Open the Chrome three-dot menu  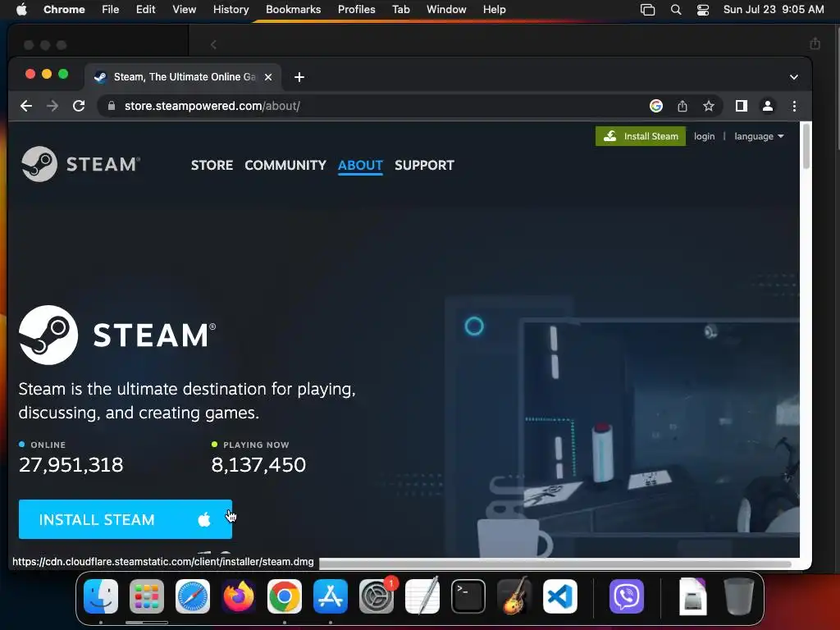[x=794, y=106]
